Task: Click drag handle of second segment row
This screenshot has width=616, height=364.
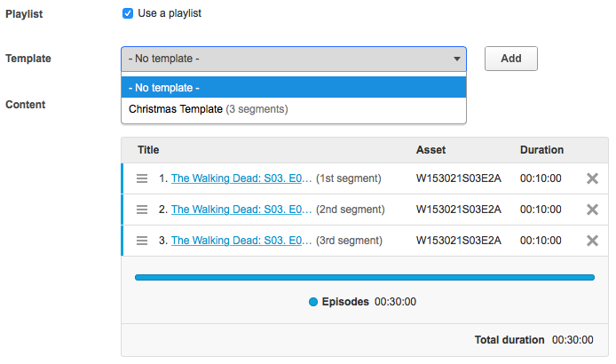Action: tap(142, 210)
